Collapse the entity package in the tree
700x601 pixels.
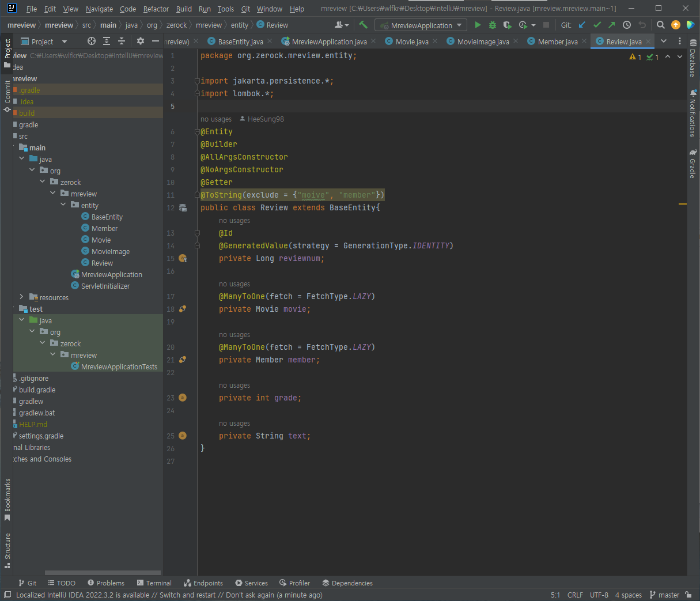[63, 205]
